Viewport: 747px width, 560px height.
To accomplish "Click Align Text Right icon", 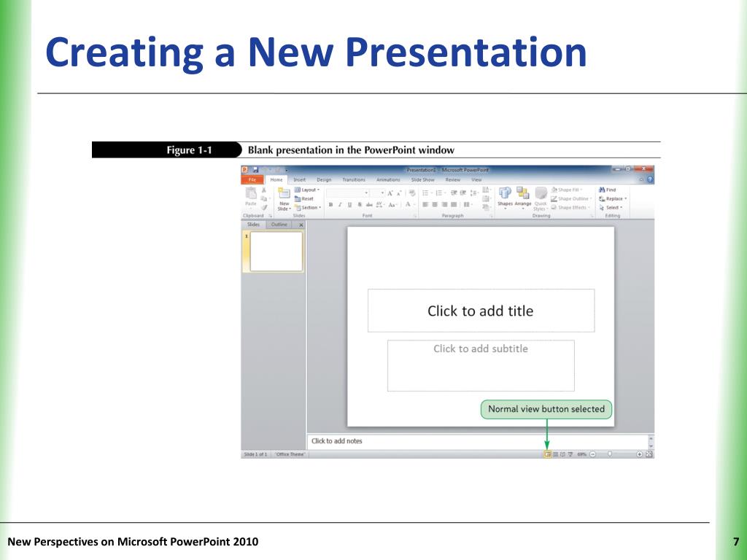I will pyautogui.click(x=444, y=204).
